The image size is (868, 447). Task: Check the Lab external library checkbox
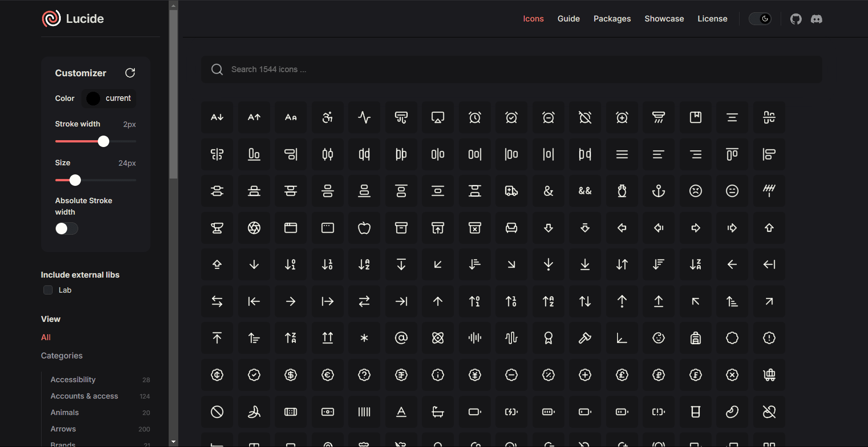[x=48, y=290]
